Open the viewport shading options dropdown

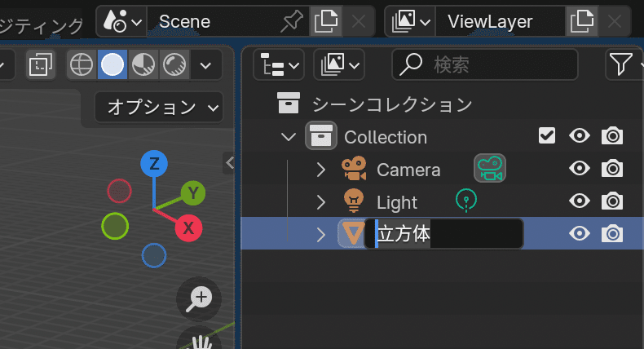pos(205,64)
